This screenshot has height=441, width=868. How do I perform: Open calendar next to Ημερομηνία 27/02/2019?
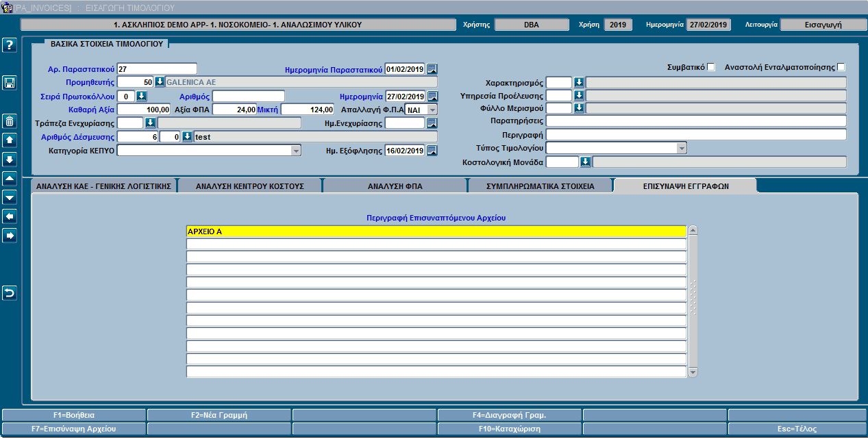432,96
